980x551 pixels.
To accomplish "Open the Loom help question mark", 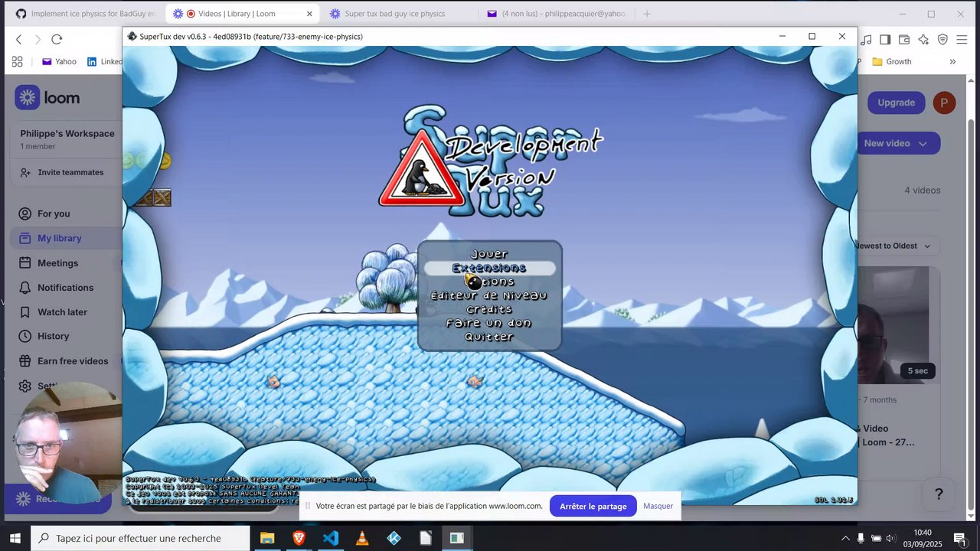I will coord(939,494).
